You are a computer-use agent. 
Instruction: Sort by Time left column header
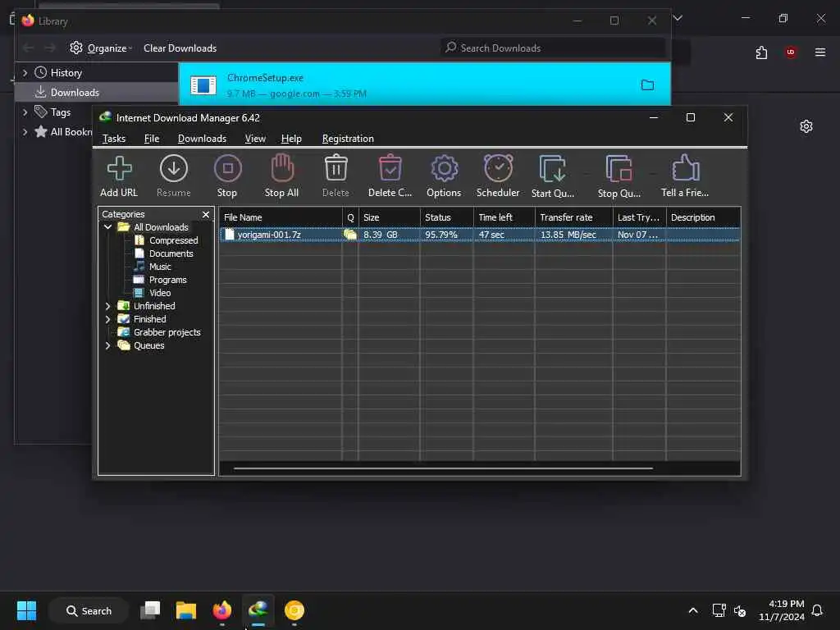pos(504,217)
